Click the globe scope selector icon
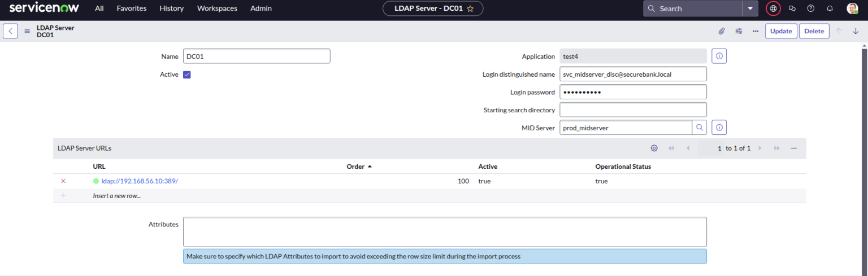 click(x=773, y=8)
